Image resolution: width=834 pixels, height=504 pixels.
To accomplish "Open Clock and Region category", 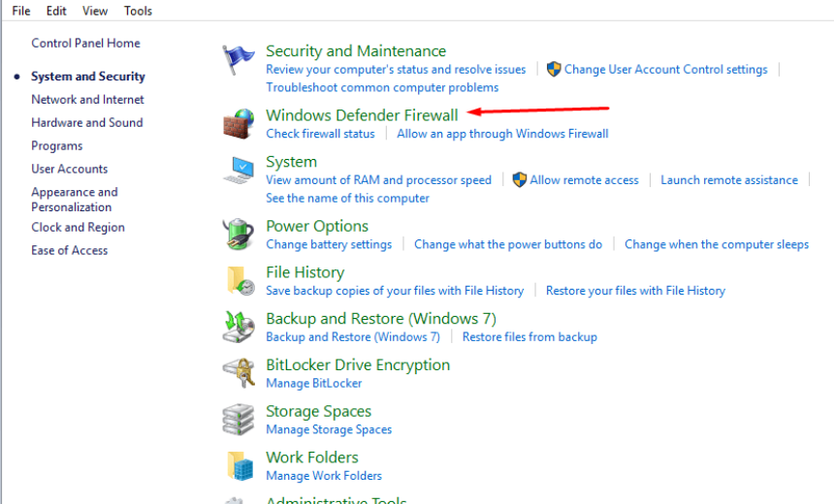I will pos(78,228).
